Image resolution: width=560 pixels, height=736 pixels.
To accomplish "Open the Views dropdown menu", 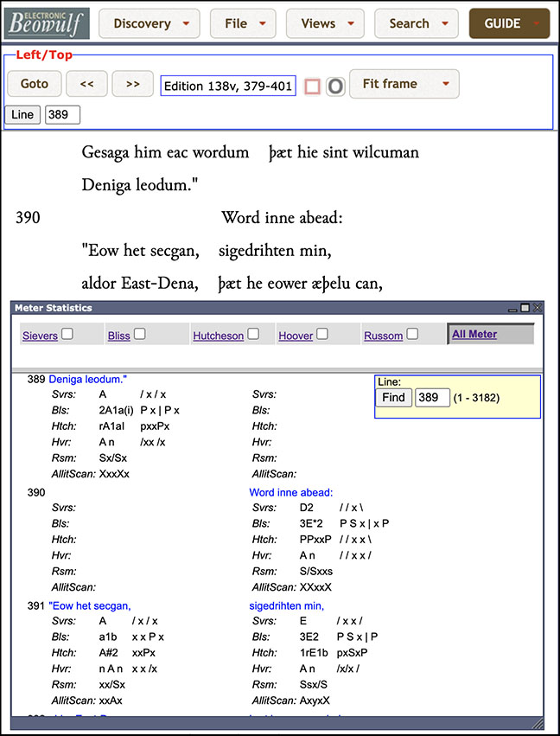I will click(x=325, y=23).
